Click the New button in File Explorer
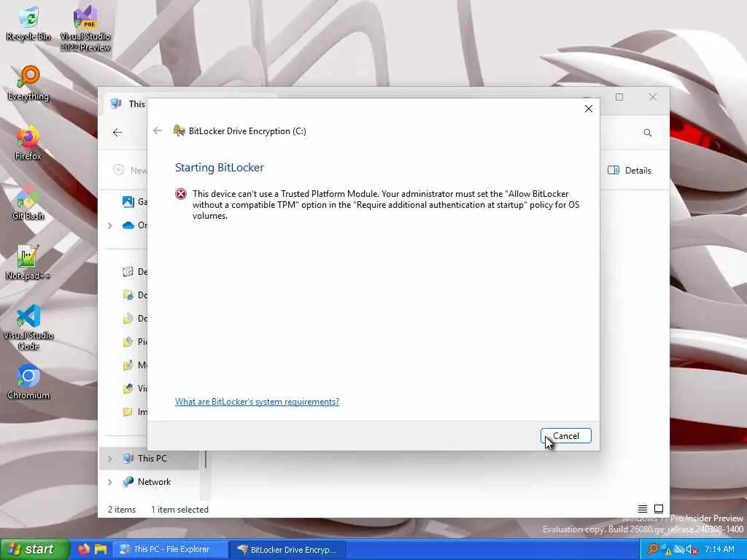Image resolution: width=747 pixels, height=560 pixels. click(130, 170)
